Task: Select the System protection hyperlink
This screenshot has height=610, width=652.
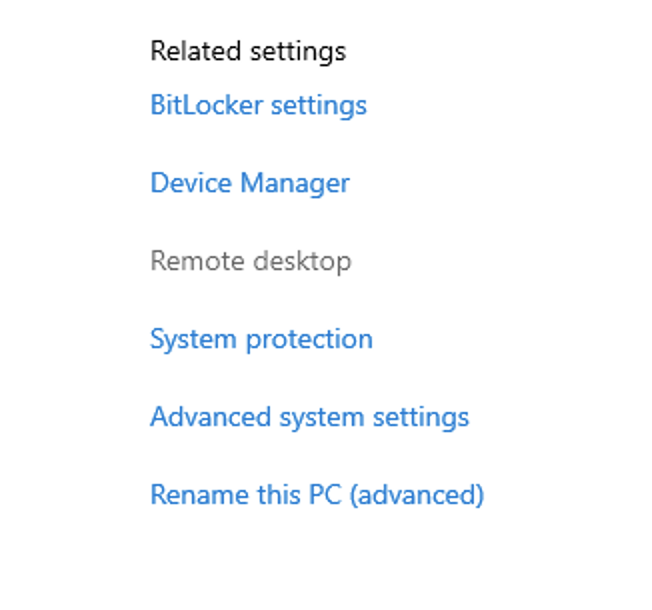Action: (261, 340)
